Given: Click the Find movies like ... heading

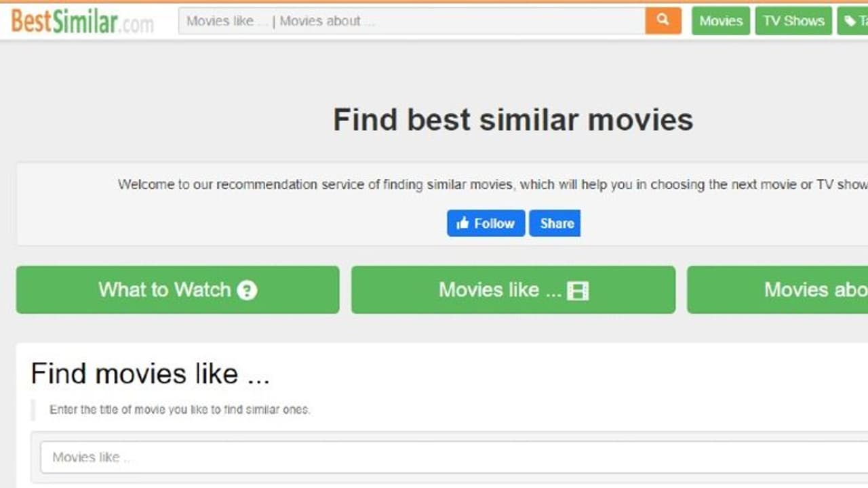Looking at the screenshot, I should pyautogui.click(x=150, y=373).
